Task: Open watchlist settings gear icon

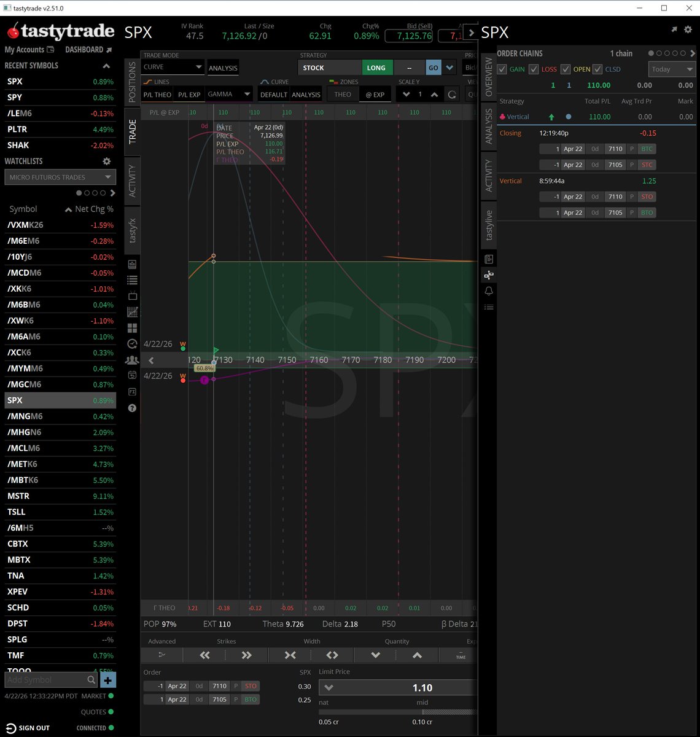Action: (x=107, y=161)
